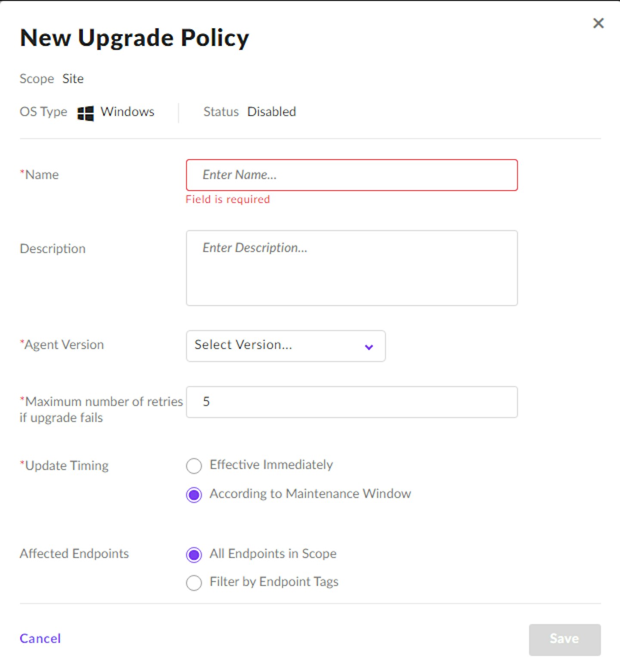This screenshot has height=672, width=620.
Task: Click the Agent Version field label
Action: (x=62, y=345)
